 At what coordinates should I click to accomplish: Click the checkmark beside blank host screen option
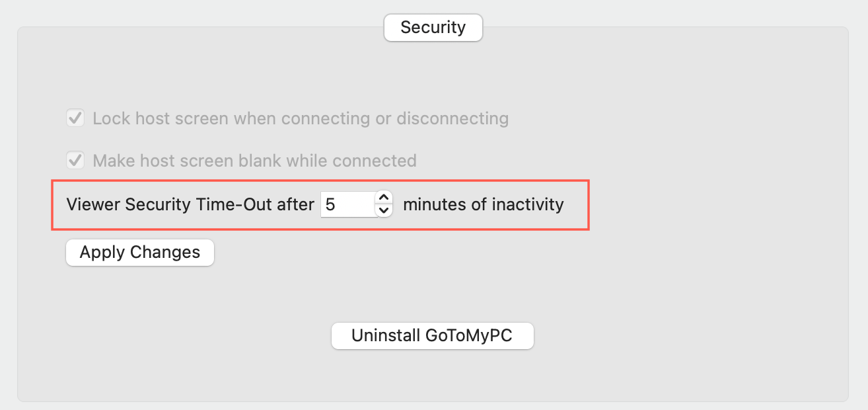[75, 160]
